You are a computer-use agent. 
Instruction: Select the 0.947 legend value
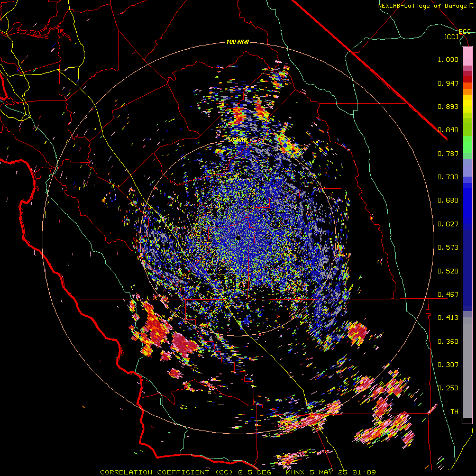[x=448, y=83]
